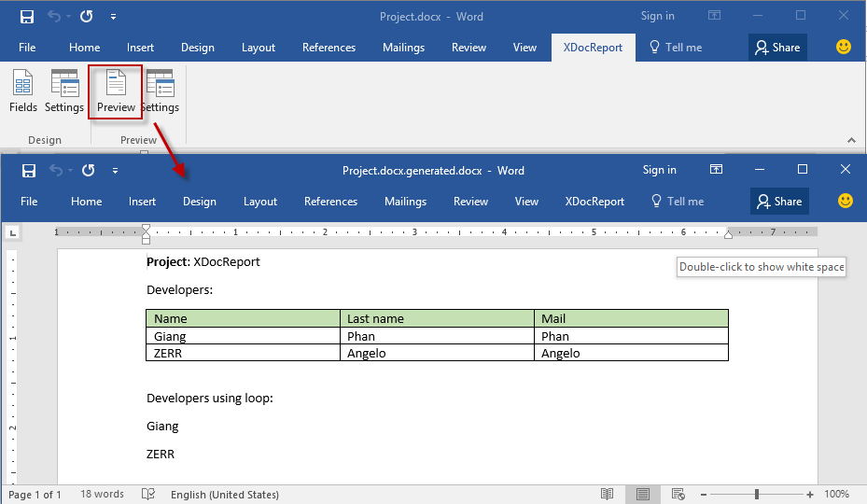Open Ribbon Display Options in generated document window
The height and width of the screenshot is (504, 867).
716,170
